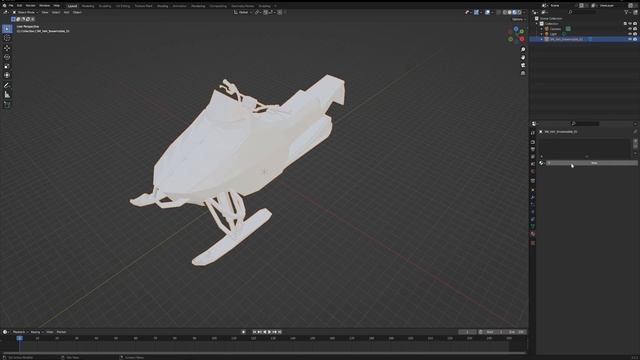Switch to rendered viewport shading
The width and height of the screenshot is (640, 360).
click(x=519, y=12)
